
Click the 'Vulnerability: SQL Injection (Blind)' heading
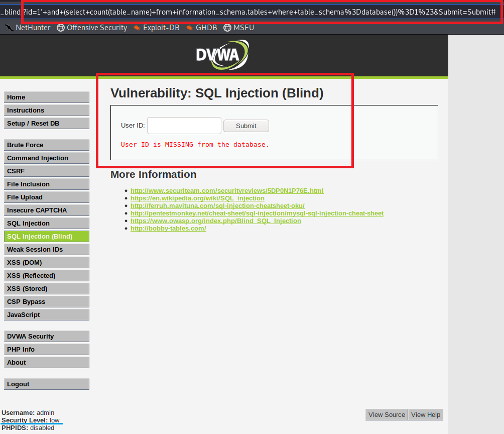[x=217, y=93]
